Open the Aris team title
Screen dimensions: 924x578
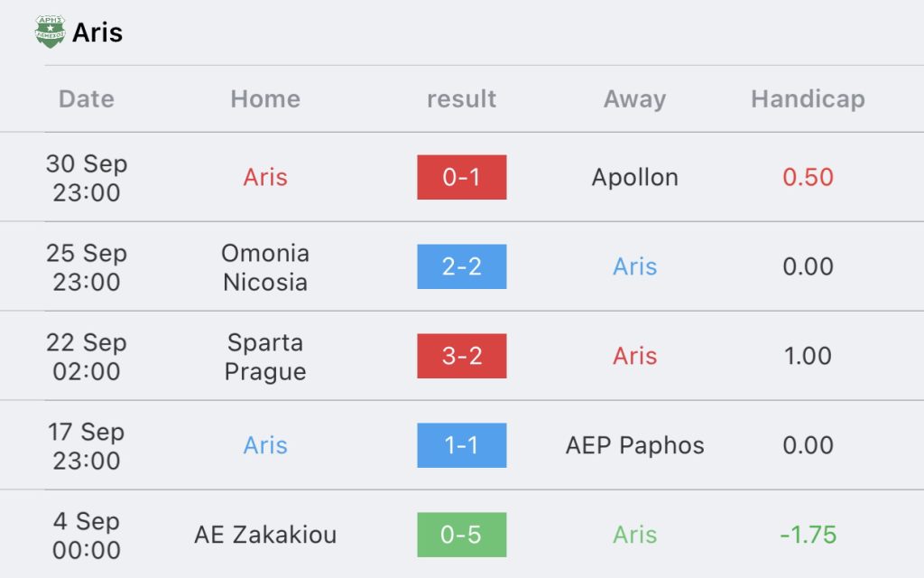pyautogui.click(x=97, y=33)
